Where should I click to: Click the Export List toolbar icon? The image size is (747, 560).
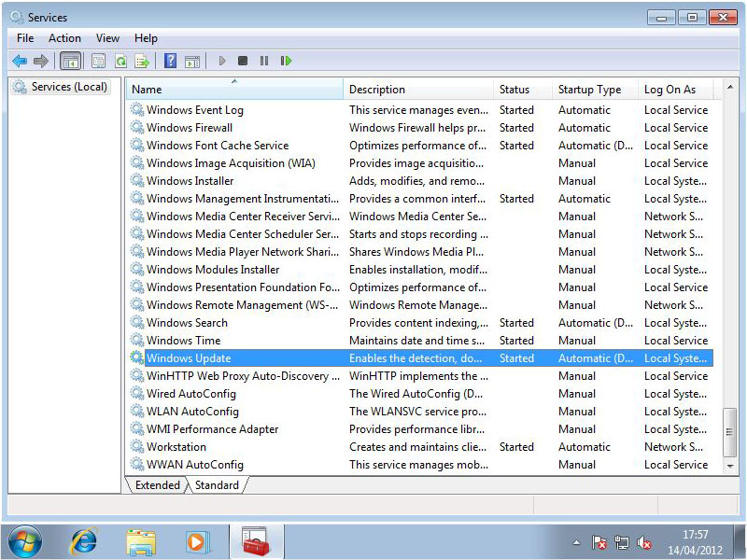coord(142,61)
